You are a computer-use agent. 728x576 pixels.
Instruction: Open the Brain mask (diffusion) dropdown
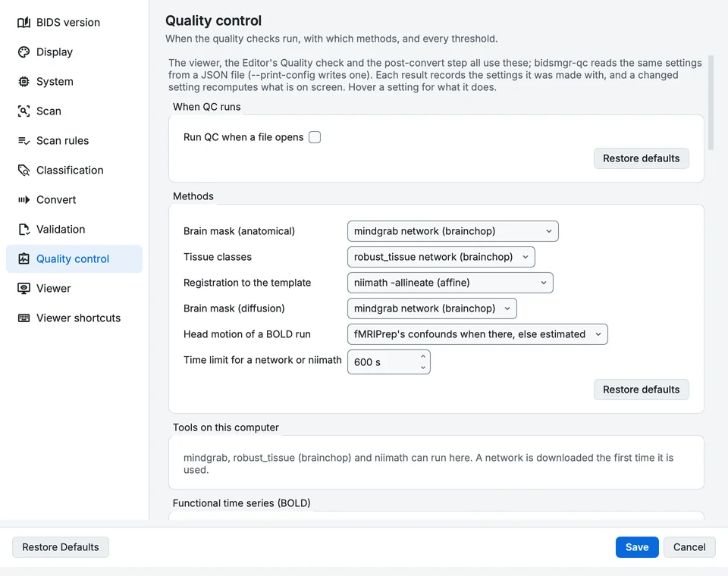coord(431,308)
